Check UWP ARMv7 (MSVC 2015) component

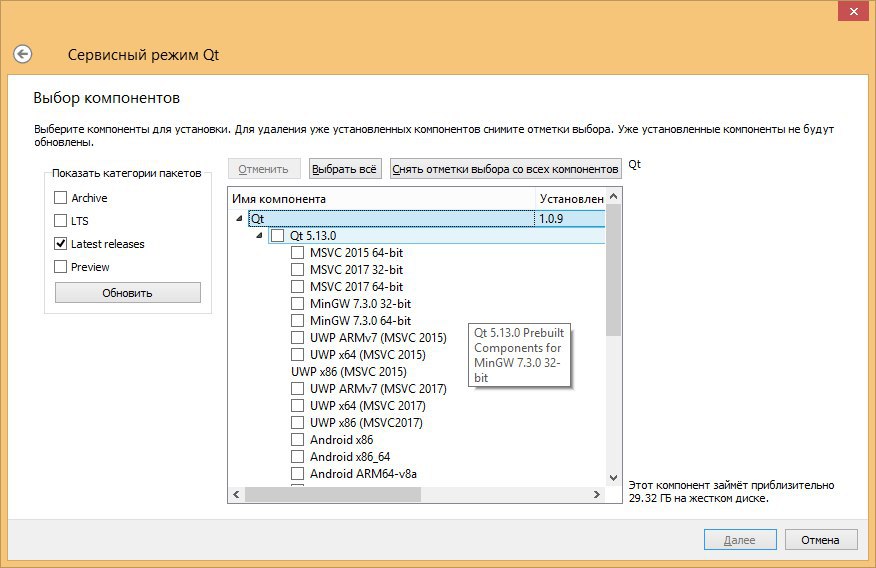coord(297,338)
